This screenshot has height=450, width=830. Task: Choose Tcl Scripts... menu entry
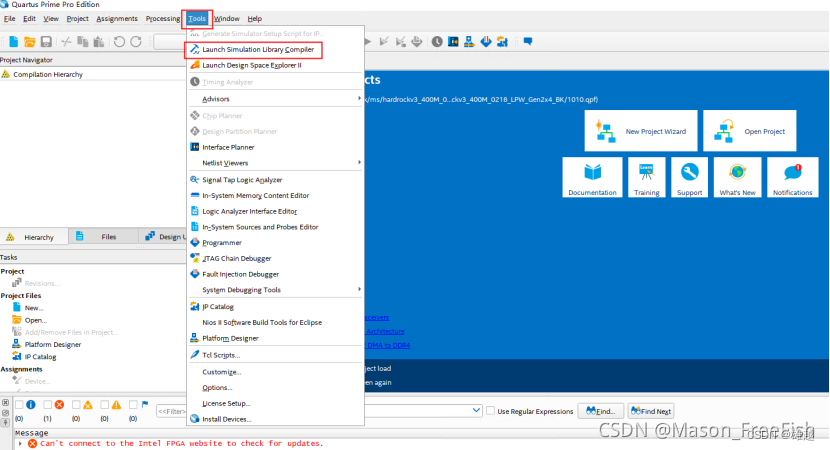coord(275,355)
